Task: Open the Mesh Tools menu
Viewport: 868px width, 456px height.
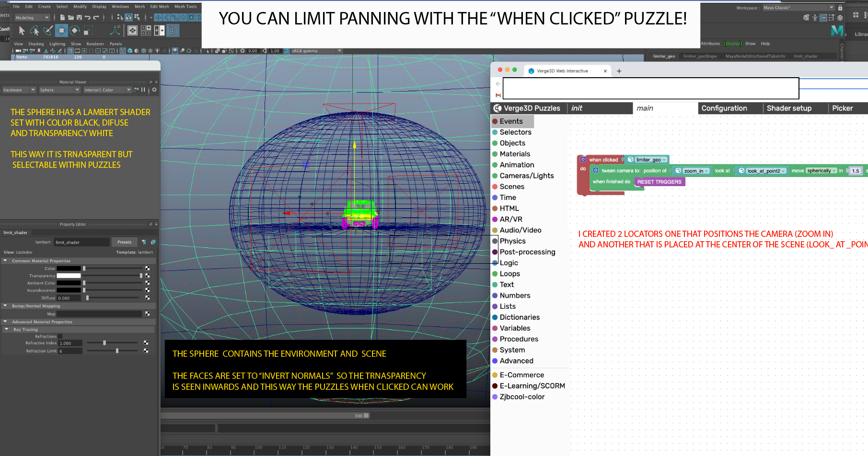Action: pos(185,7)
